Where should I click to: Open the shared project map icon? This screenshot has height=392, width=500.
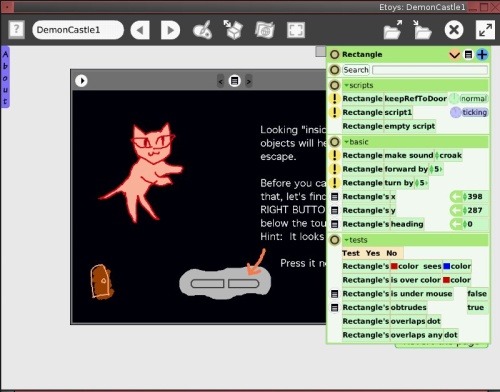265,30
